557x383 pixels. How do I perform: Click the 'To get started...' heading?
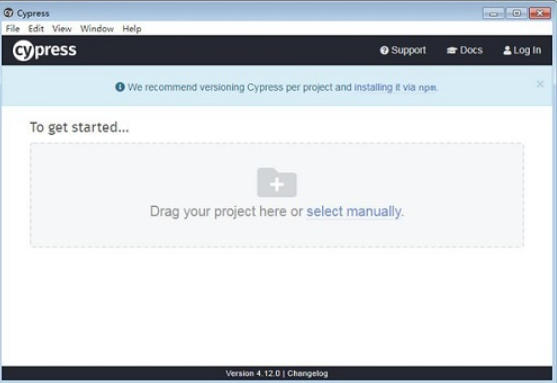coord(79,127)
